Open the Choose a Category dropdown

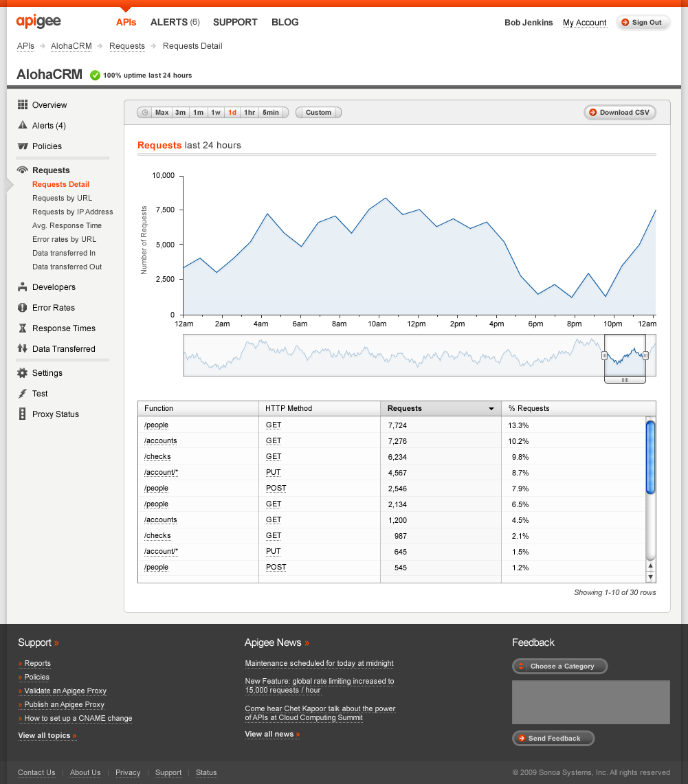click(559, 667)
